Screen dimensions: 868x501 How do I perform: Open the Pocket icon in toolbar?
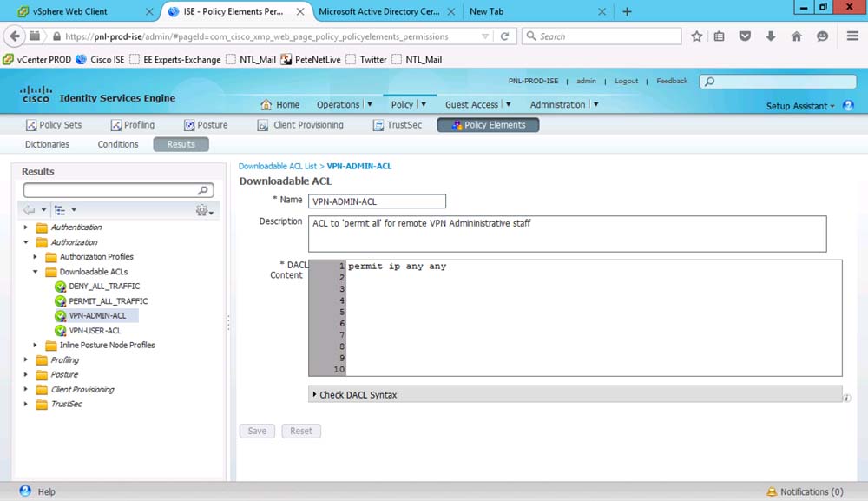tap(745, 36)
